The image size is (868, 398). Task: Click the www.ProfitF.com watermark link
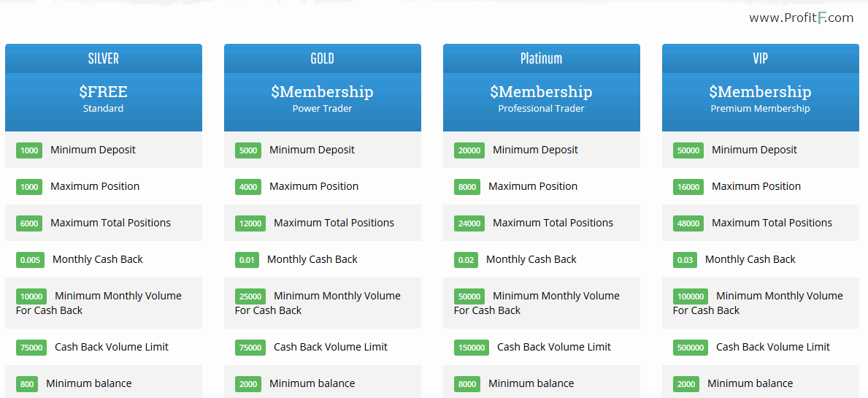click(801, 18)
